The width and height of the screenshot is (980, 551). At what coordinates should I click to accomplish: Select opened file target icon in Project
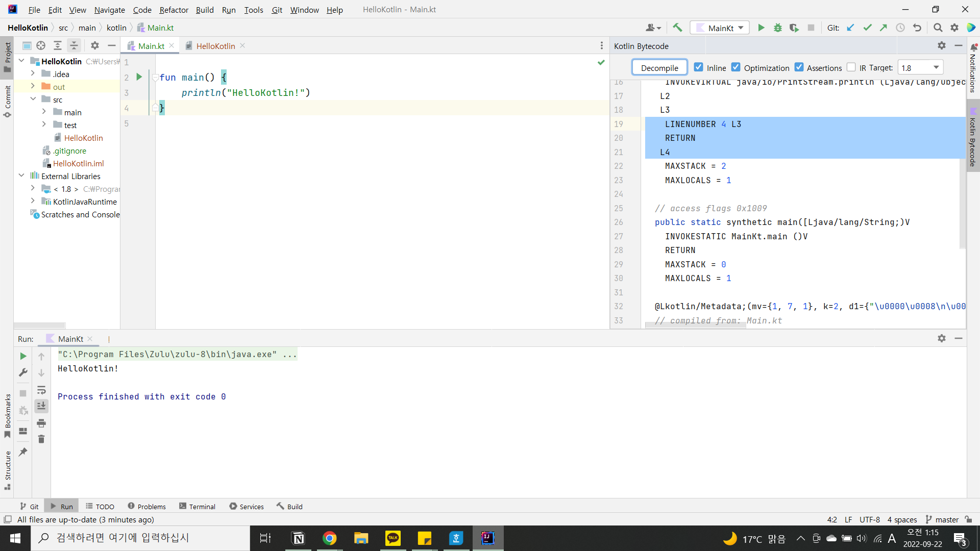pyautogui.click(x=41, y=45)
